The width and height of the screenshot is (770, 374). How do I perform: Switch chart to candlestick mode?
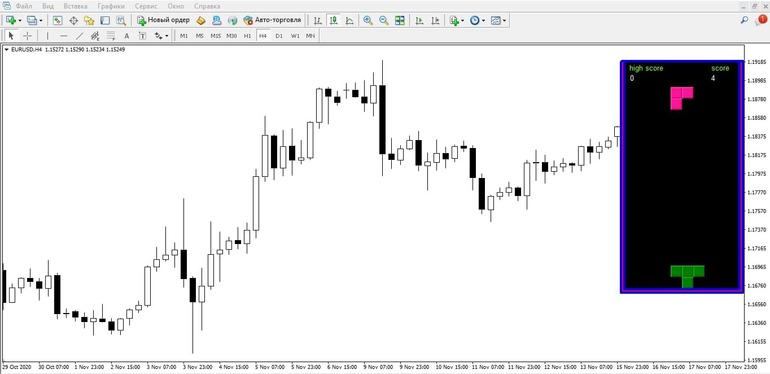333,20
